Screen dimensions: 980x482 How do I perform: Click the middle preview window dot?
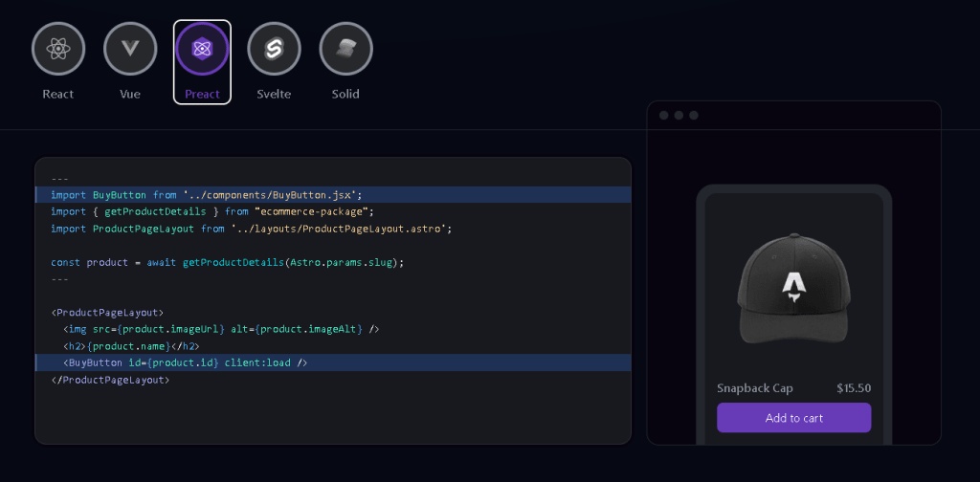(x=679, y=116)
